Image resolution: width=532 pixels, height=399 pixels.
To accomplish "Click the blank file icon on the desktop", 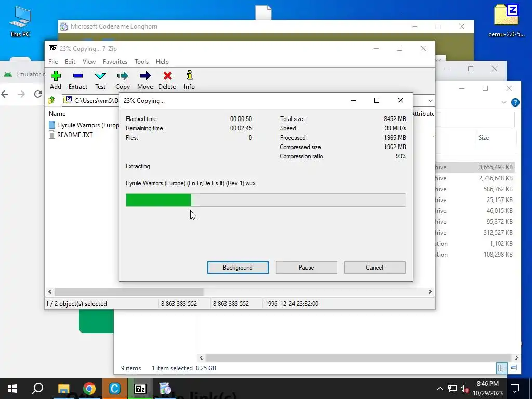I will pyautogui.click(x=263, y=12).
